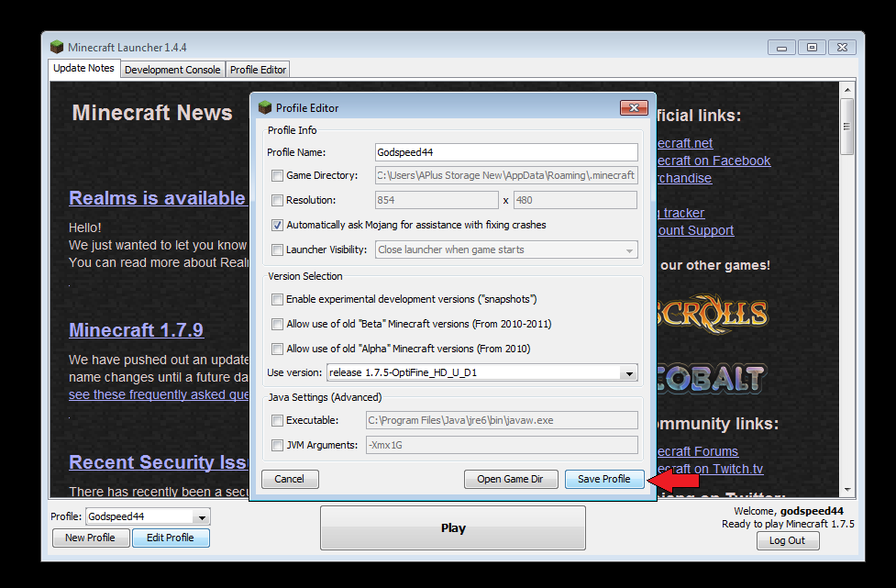Viewport: 896px width, 588px height.
Task: Click the New Profile button
Action: [90, 538]
